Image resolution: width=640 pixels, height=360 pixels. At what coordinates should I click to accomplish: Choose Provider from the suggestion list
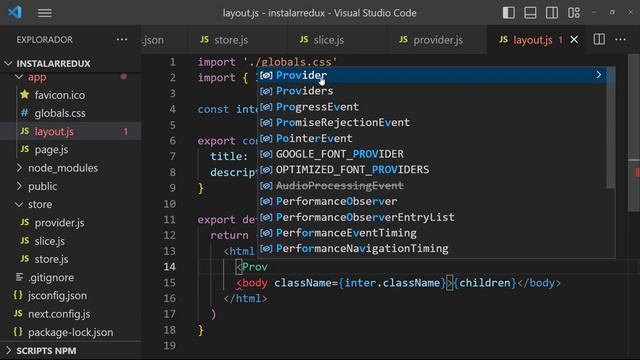coord(432,75)
